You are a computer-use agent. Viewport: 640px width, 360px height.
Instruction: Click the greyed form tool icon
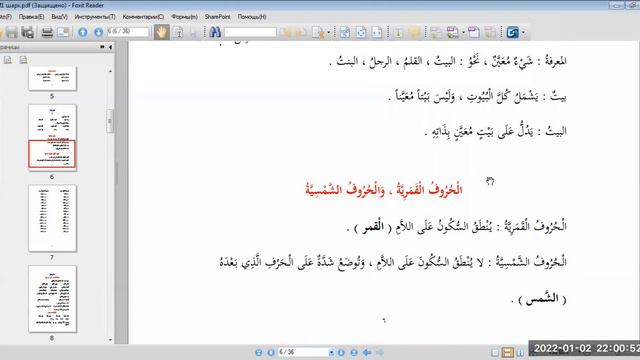[x=436, y=32]
